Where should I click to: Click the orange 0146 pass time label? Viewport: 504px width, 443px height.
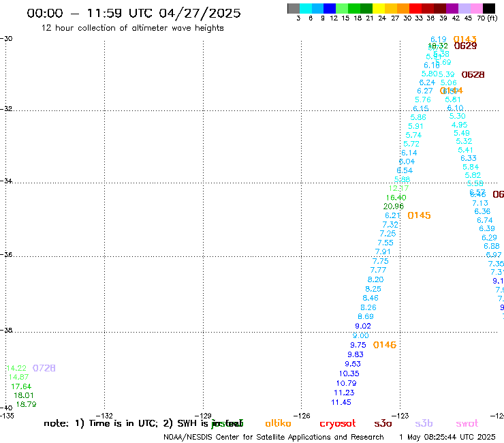[385, 345]
